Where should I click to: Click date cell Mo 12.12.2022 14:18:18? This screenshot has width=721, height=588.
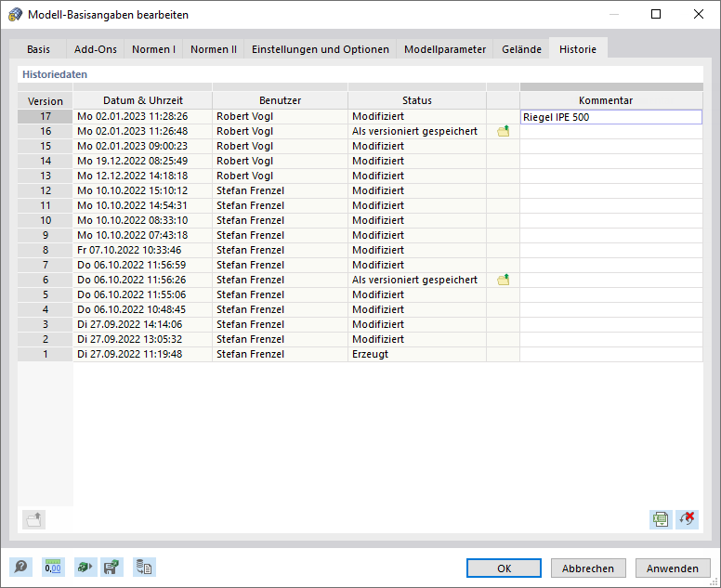[x=142, y=176]
